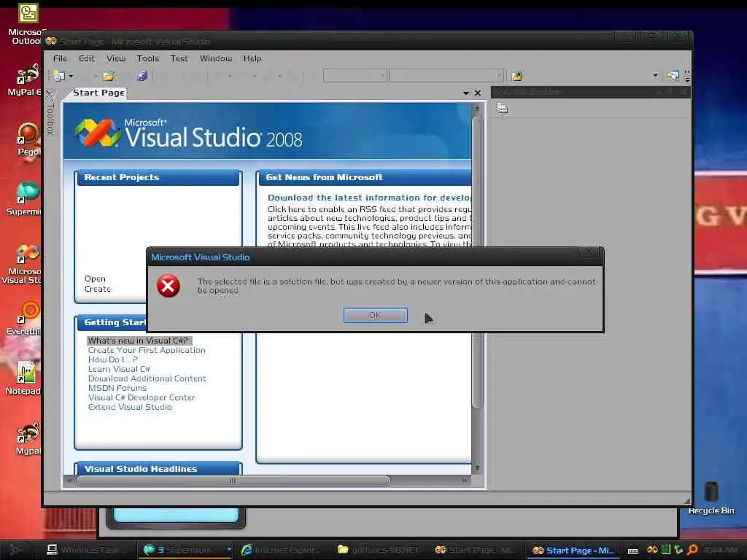747x560 pixels.
Task: Click the Properties icon in Solution Explorer
Action: coord(502,109)
